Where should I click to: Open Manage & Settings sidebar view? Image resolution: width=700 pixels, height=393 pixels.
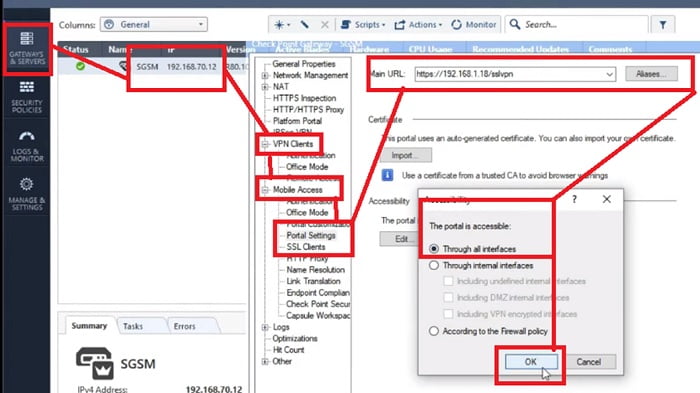[27, 194]
